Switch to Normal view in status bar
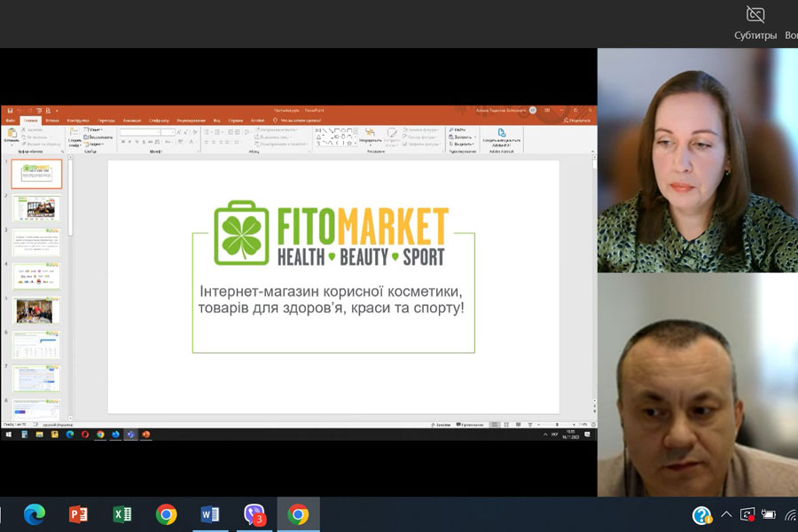Viewport: 798px width, 532px height. pos(495,425)
